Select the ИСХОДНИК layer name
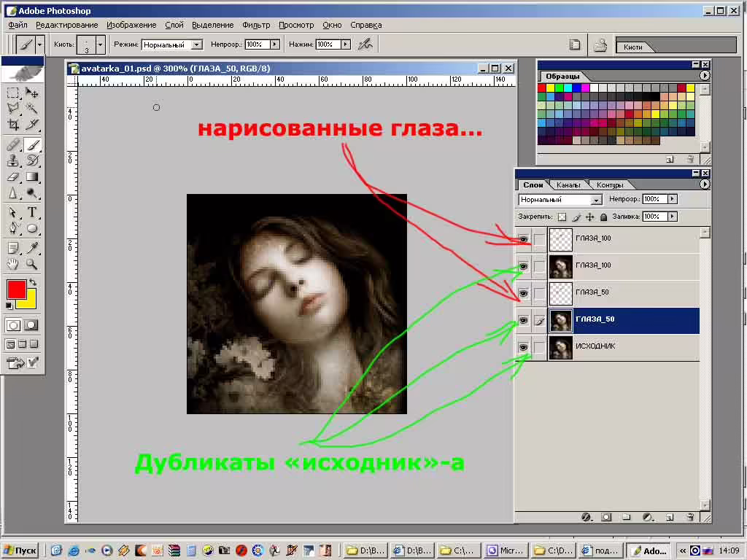 coord(595,346)
